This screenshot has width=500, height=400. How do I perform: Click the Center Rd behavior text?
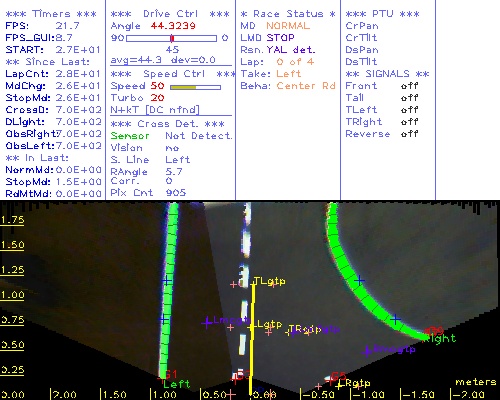(x=306, y=86)
